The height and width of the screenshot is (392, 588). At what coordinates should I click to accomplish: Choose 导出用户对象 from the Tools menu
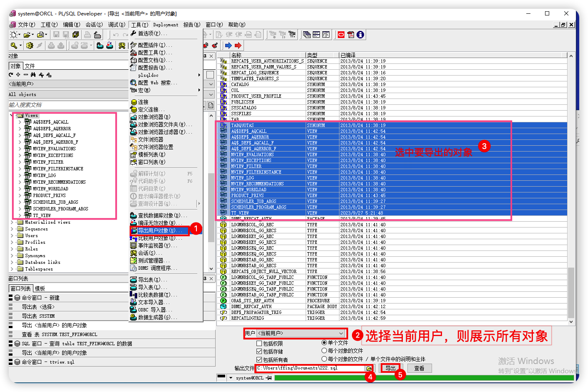click(x=160, y=230)
